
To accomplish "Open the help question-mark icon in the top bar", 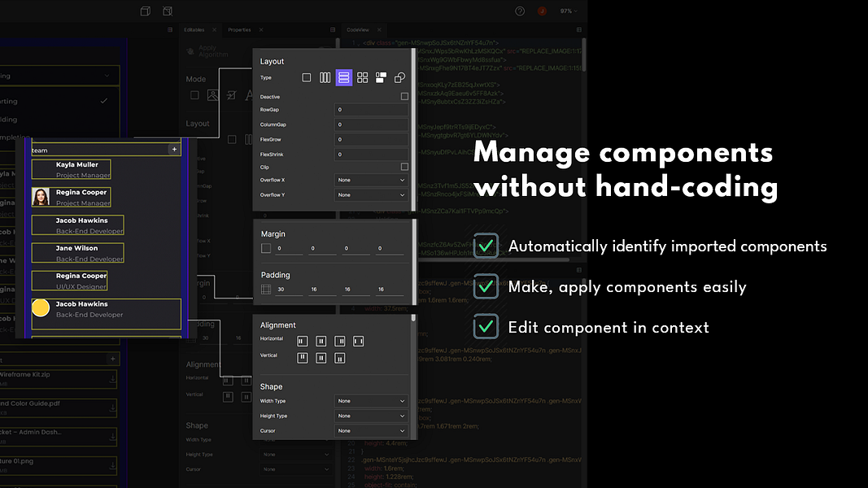I will 519,11.
